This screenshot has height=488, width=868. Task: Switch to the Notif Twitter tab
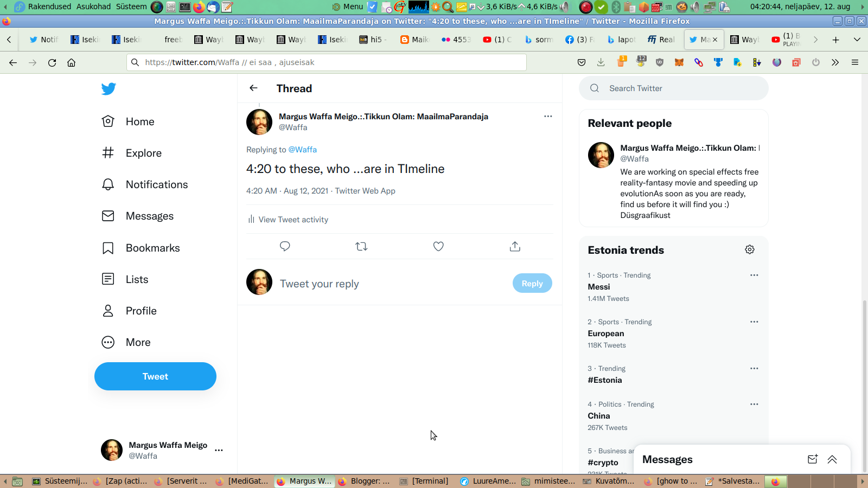point(44,40)
